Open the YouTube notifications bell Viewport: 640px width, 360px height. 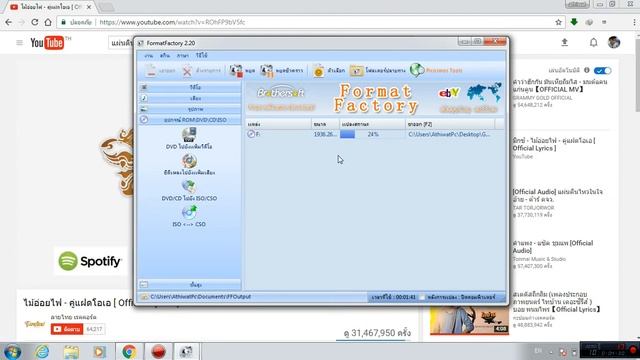click(593, 42)
